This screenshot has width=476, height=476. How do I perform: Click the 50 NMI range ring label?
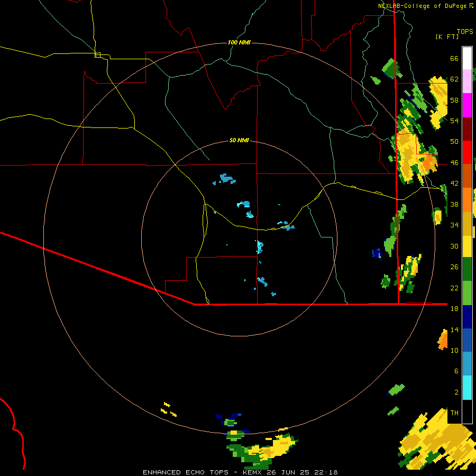pos(239,140)
